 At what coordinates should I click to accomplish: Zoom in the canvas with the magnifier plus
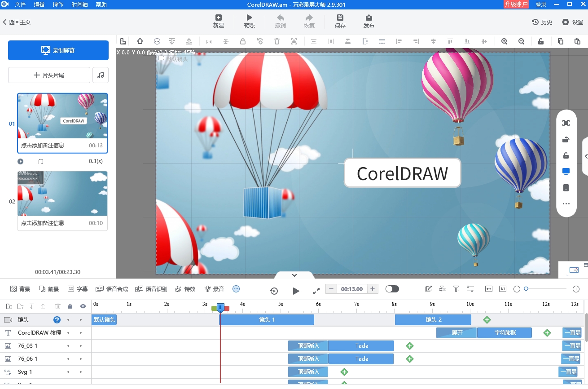pyautogui.click(x=504, y=41)
